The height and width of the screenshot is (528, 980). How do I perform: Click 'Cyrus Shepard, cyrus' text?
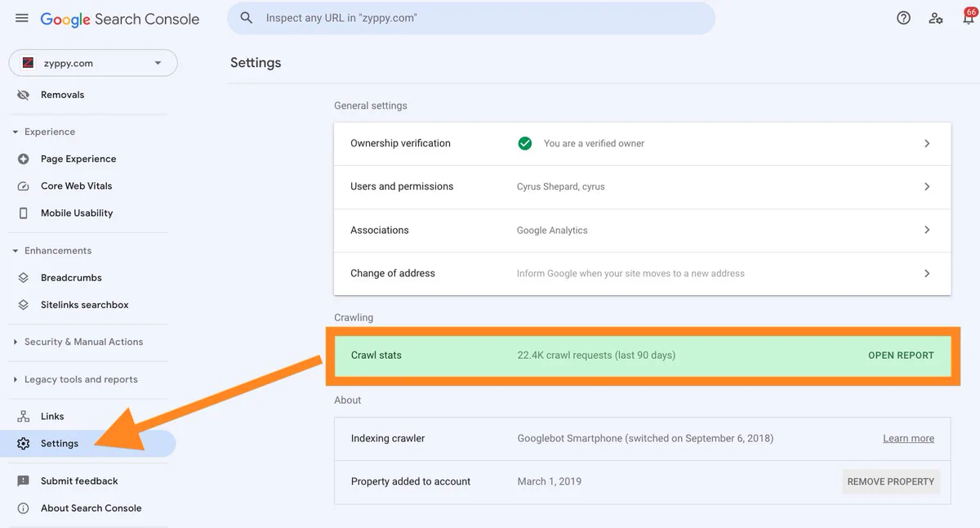561,186
